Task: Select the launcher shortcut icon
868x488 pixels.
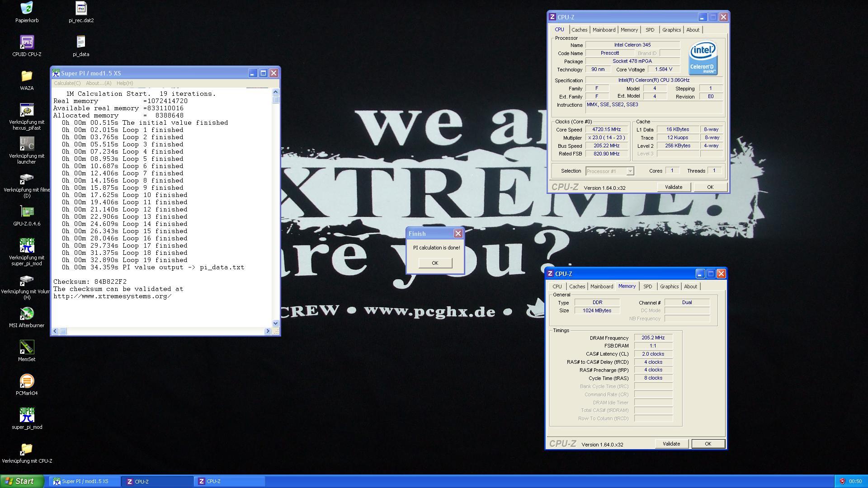Action: click(27, 144)
